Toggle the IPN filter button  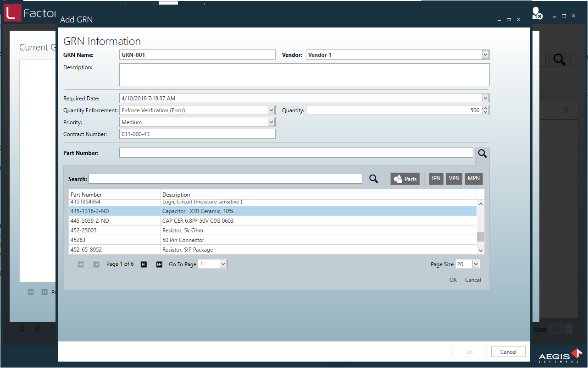[x=436, y=178]
